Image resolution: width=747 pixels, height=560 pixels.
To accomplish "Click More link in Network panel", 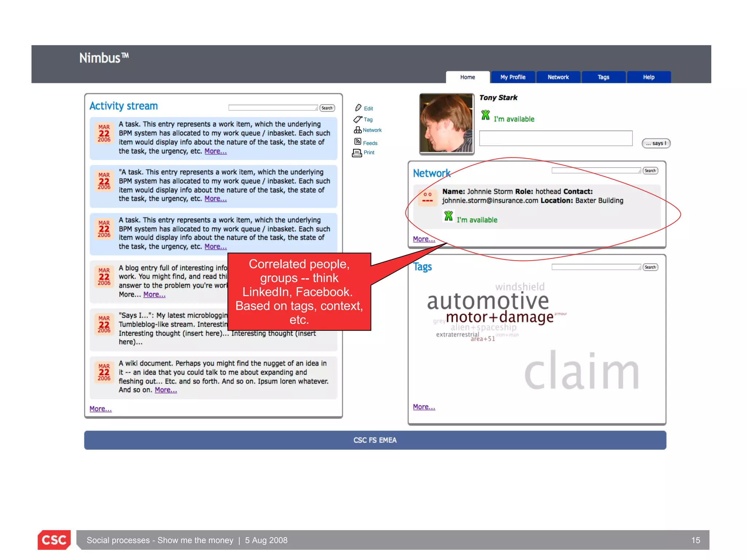I will point(424,239).
